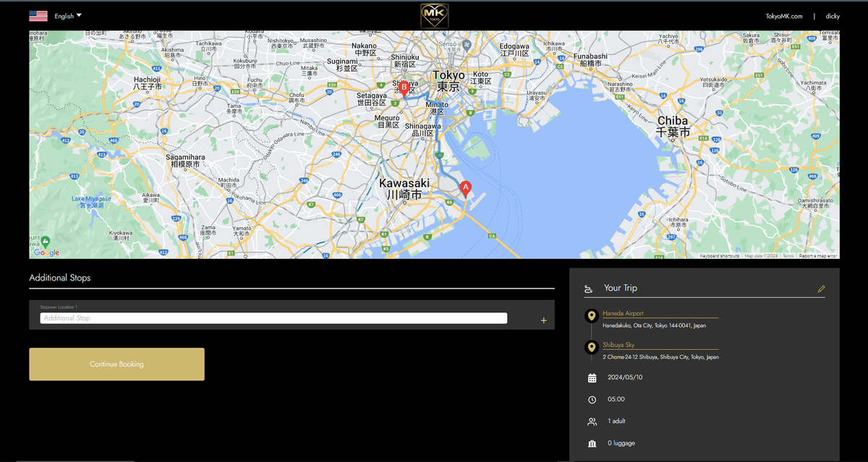Click Report a map error

pyautogui.click(x=818, y=256)
